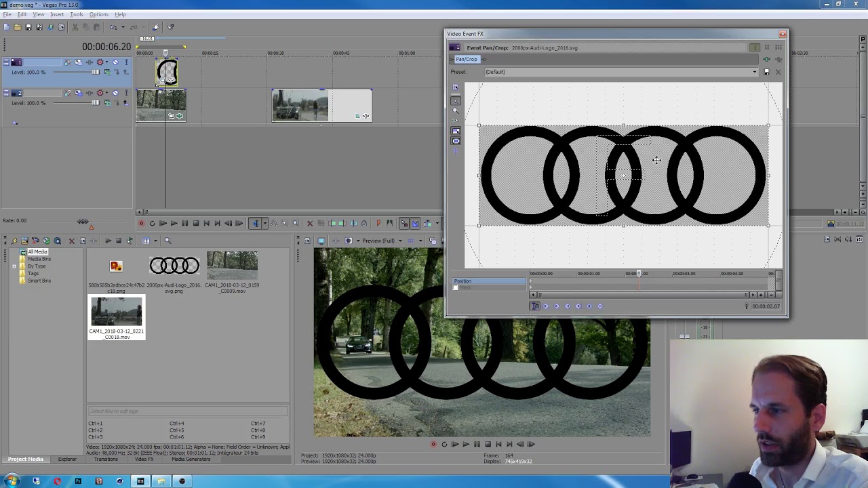Image resolution: width=868 pixels, height=488 pixels.
Task: Select the Normal Edit tool in timeline toolbar
Action: 256,223
